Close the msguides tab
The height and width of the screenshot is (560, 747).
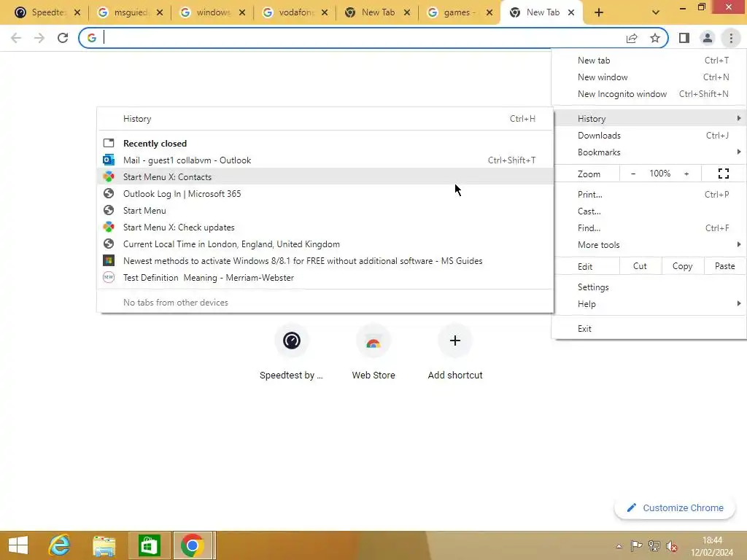[x=160, y=12]
